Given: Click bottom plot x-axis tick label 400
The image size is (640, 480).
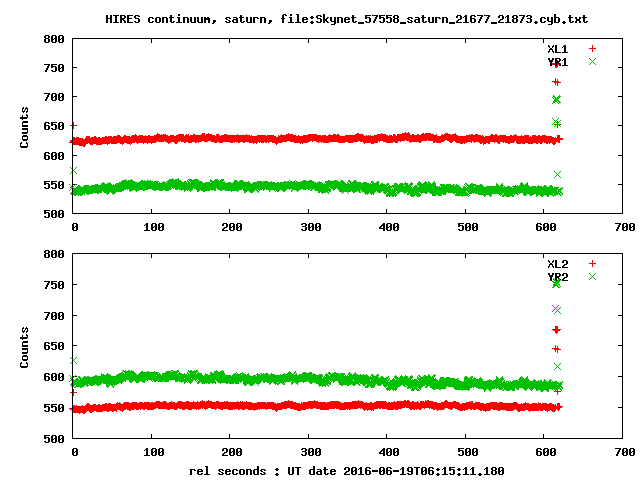Looking at the screenshot, I should coord(389,452).
